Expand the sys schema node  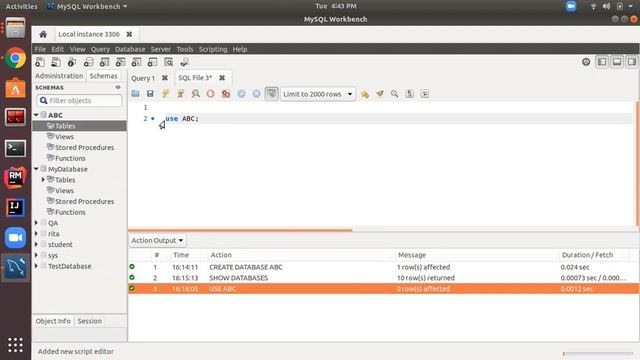(36, 256)
